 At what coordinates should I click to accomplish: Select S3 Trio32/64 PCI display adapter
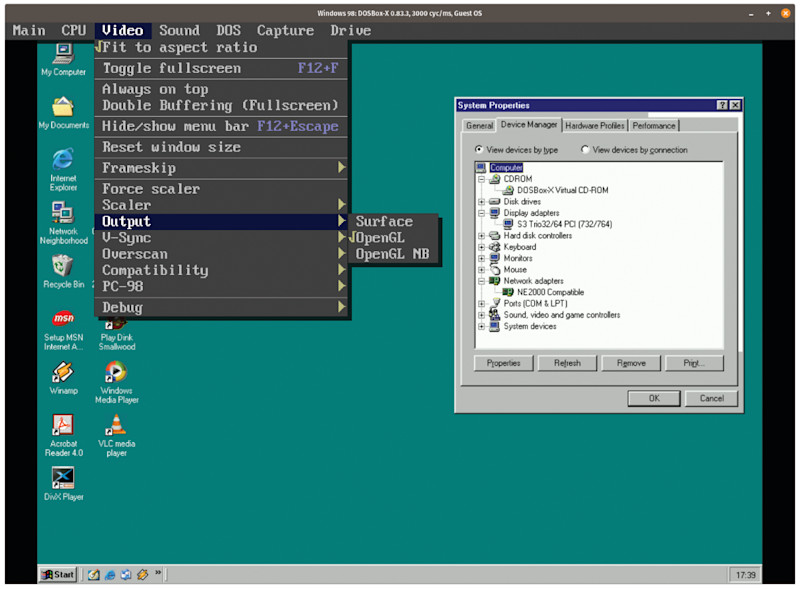coord(564,224)
